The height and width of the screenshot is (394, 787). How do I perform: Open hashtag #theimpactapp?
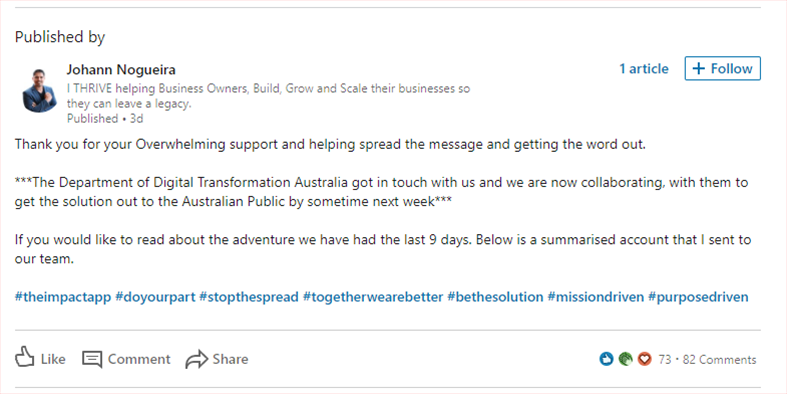pos(63,297)
